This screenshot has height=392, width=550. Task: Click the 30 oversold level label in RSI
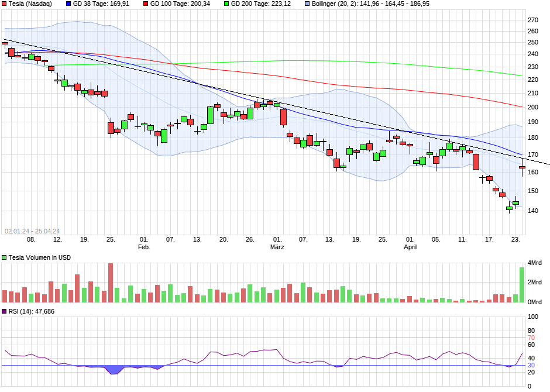click(531, 365)
